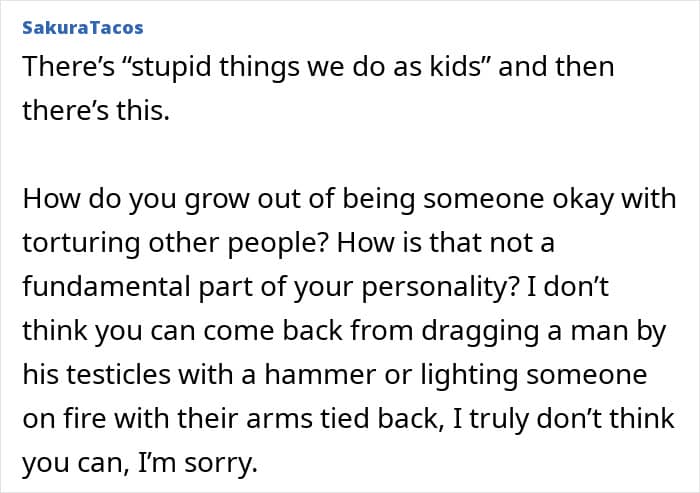The height and width of the screenshot is (493, 700).
Task: Click the word "fundamental" in the comment
Action: pos(106,286)
